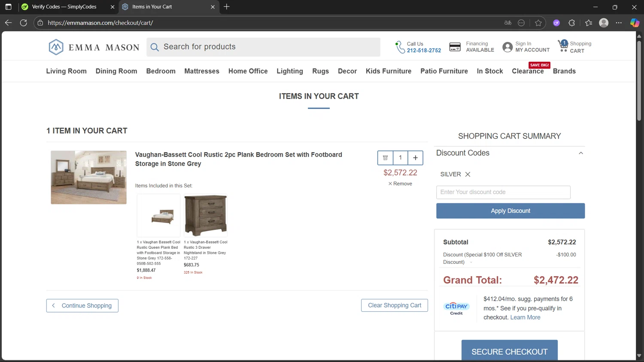The width and height of the screenshot is (644, 362).
Task: Open the Rugs menu
Action: (320, 71)
